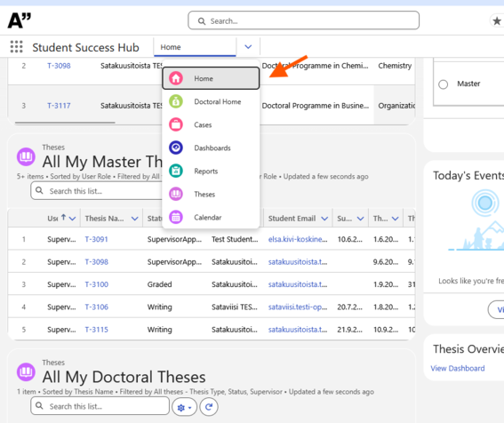
Task: Click the favorites star icon
Action: [x=497, y=21]
